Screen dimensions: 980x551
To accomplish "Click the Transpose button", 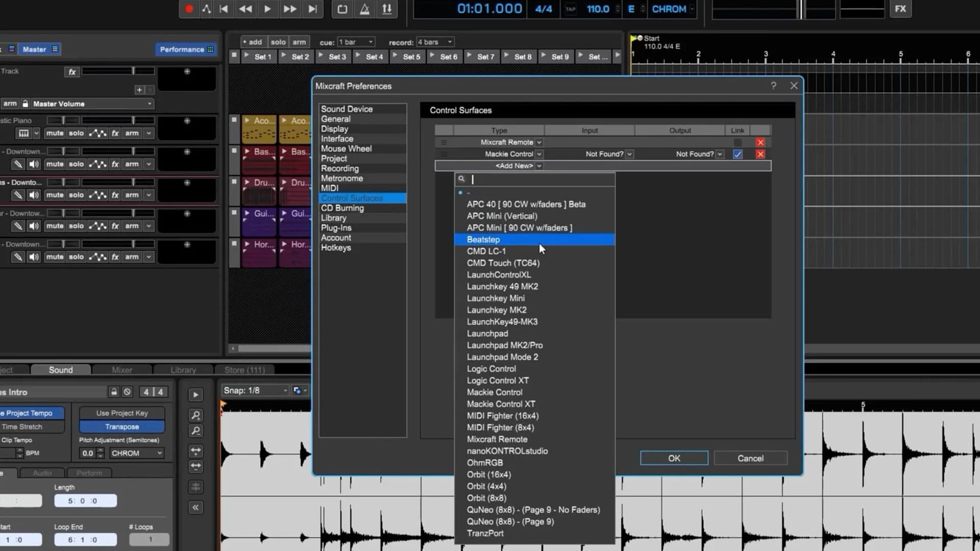I will click(x=121, y=427).
